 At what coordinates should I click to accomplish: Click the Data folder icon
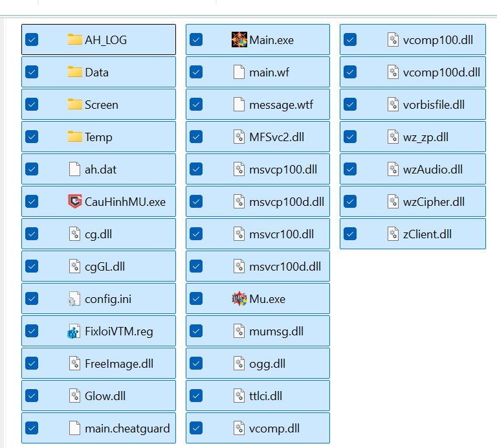[x=74, y=72]
